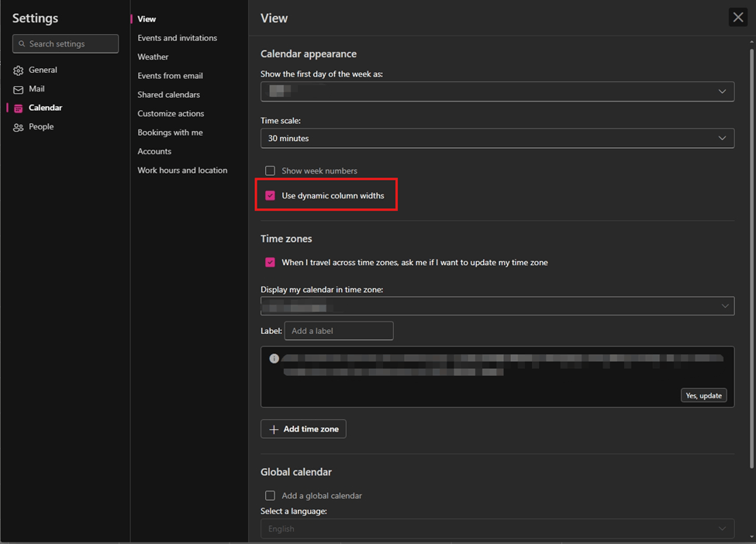Enable Show week numbers
This screenshot has height=544, width=756.
coord(270,170)
